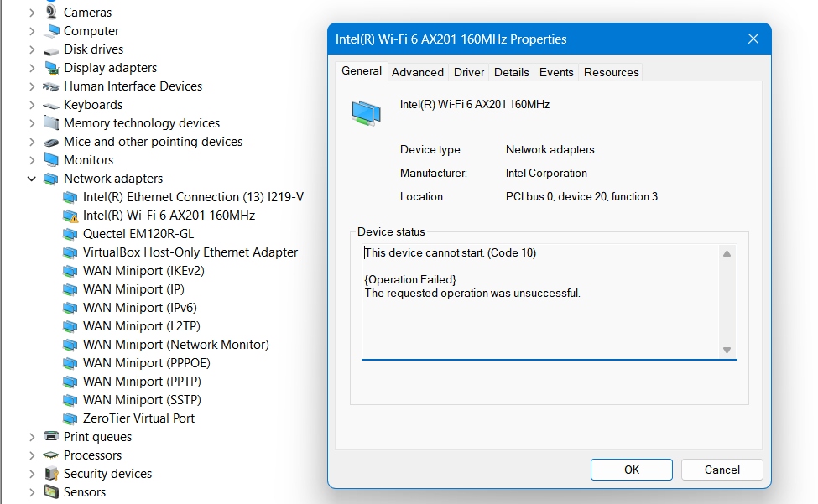This screenshot has width=818, height=504.
Task: Click the 'Network adapters' device type value
Action: (x=550, y=149)
